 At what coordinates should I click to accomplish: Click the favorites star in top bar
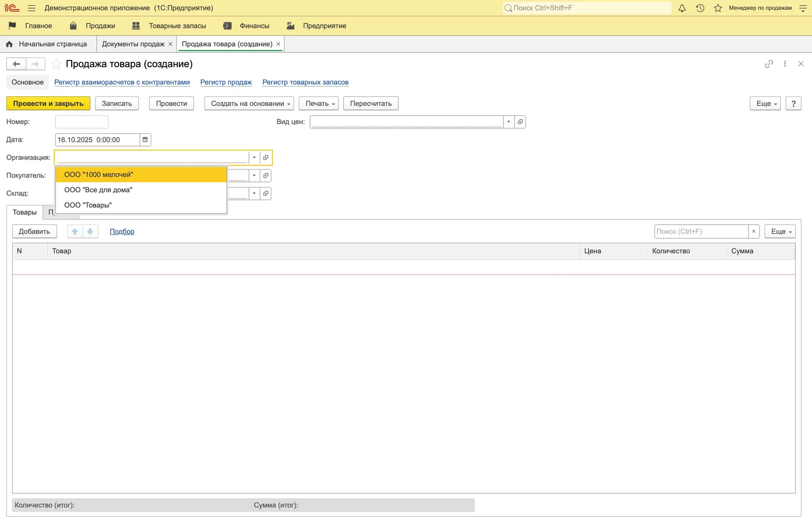(x=718, y=8)
